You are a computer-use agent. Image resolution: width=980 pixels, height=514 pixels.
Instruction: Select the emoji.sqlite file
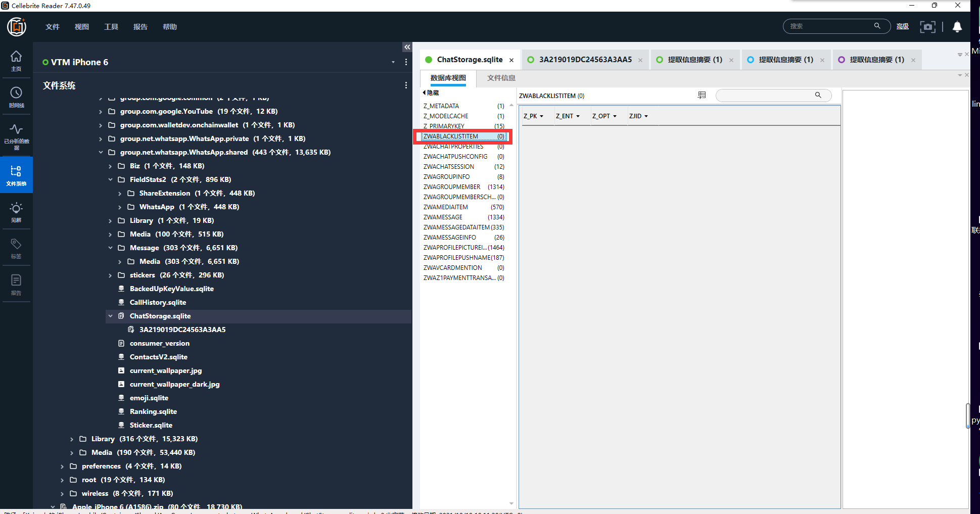point(149,398)
